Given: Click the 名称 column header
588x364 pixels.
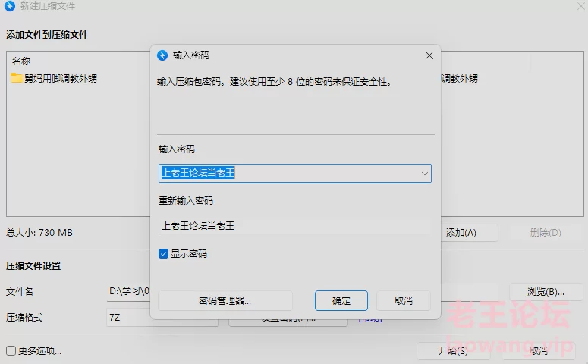Looking at the screenshot, I should [21, 61].
